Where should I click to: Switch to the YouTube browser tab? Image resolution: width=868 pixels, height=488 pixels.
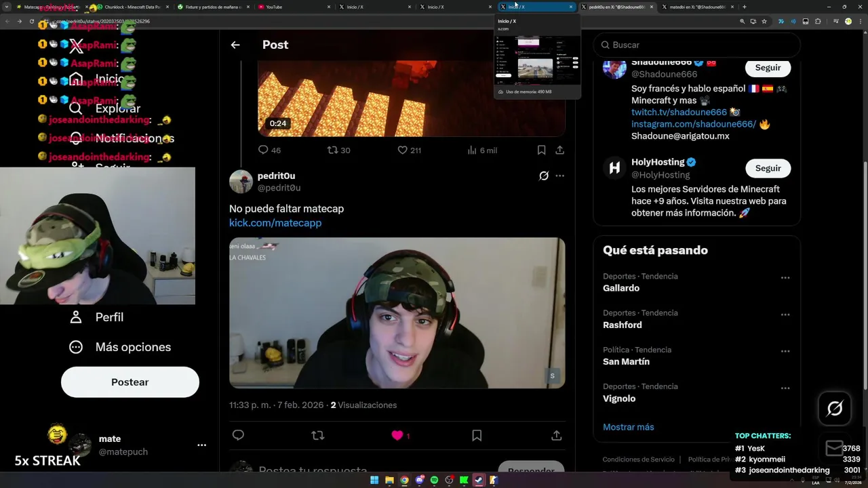click(x=293, y=7)
